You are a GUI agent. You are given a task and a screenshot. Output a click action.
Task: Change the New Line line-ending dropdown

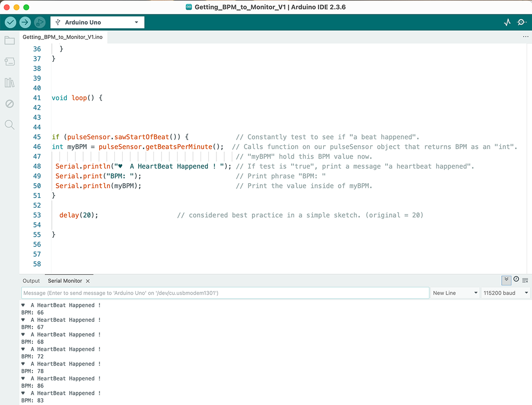click(x=455, y=293)
